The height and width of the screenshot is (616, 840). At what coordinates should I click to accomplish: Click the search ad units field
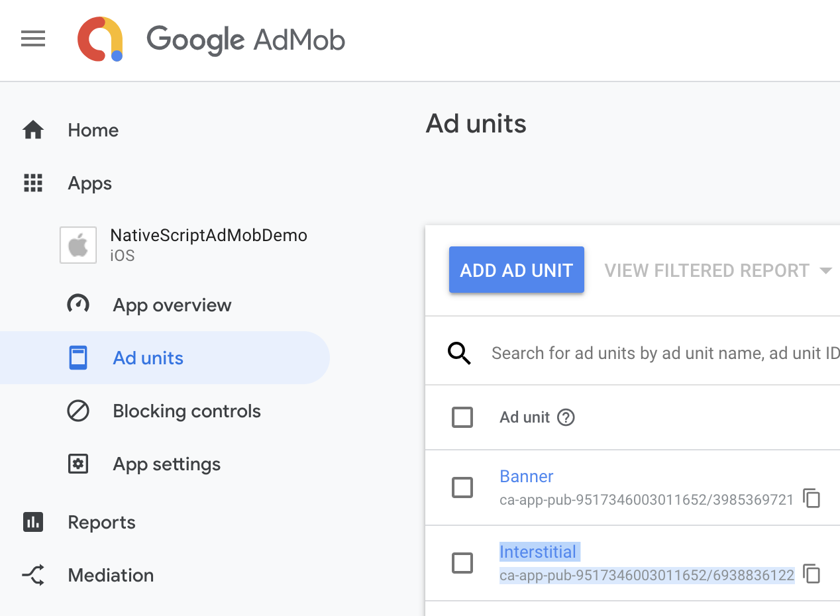(665, 353)
